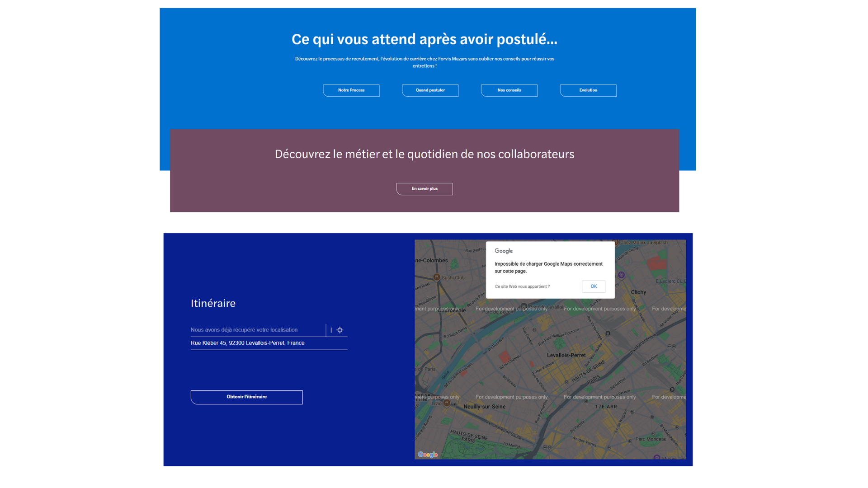868x488 pixels.
Task: Click the geolocation crosshair icon
Action: point(340,330)
